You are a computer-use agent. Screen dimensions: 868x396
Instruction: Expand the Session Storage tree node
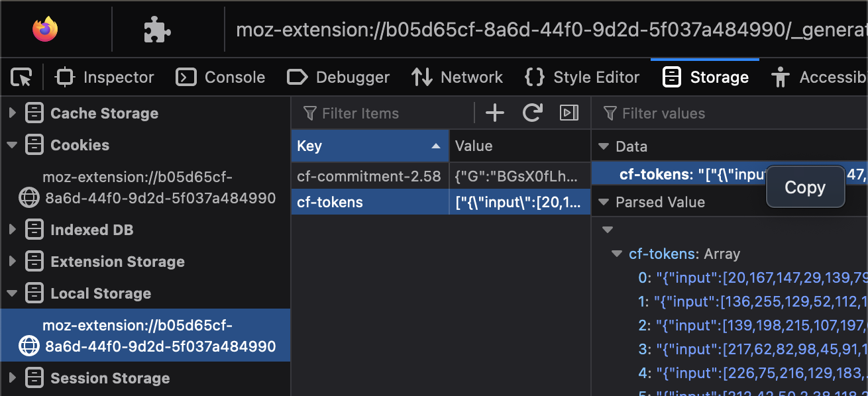click(13, 378)
